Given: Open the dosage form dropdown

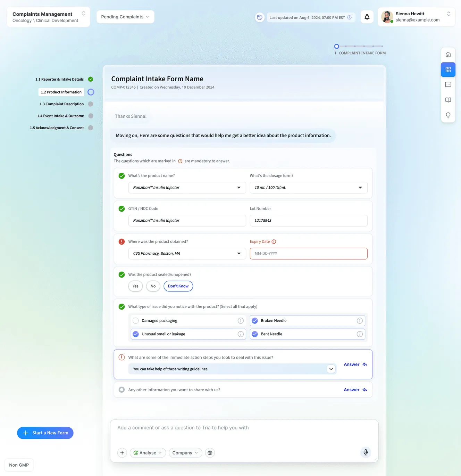Looking at the screenshot, I should tap(309, 188).
